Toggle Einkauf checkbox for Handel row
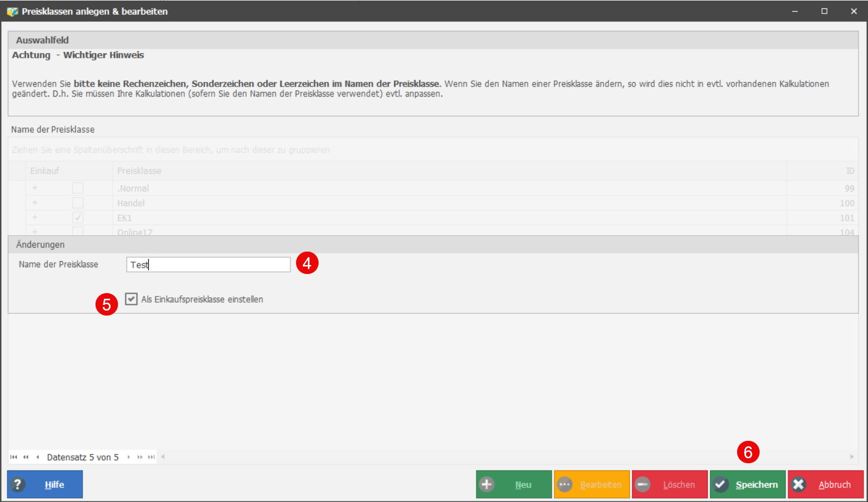Image resolution: width=868 pixels, height=502 pixels. point(78,203)
